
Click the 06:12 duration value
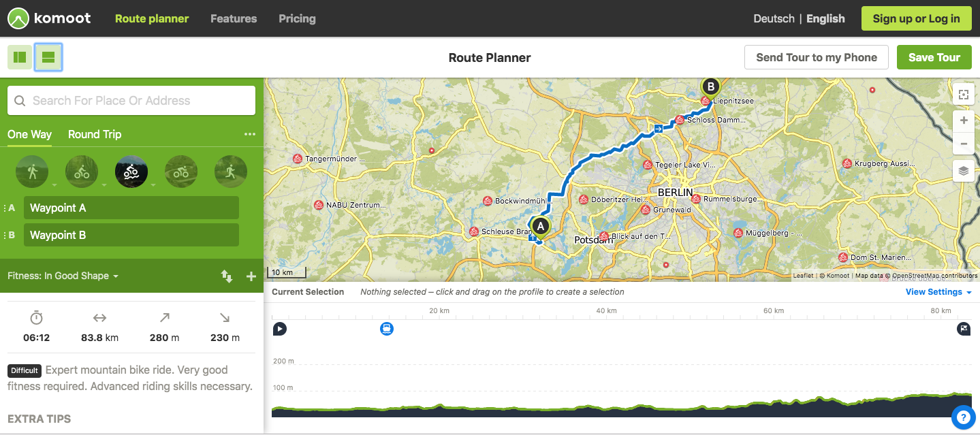(x=37, y=337)
